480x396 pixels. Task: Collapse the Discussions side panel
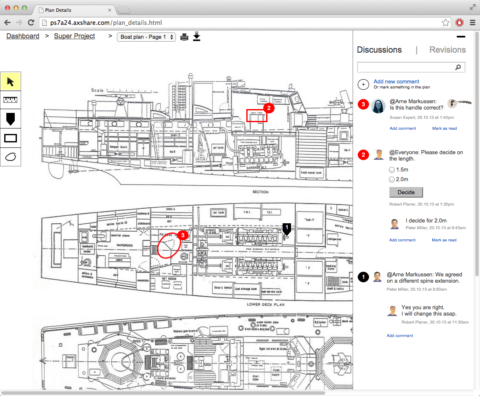461,37
